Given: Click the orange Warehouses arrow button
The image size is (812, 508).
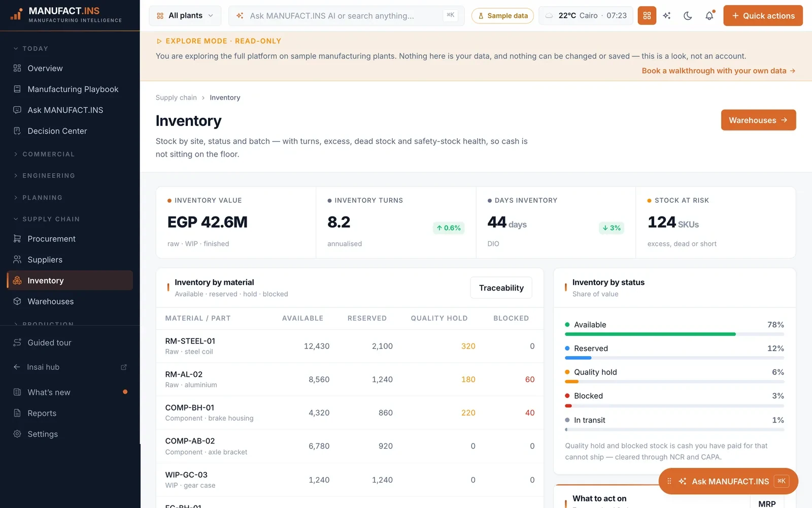Looking at the screenshot, I should 758,120.
